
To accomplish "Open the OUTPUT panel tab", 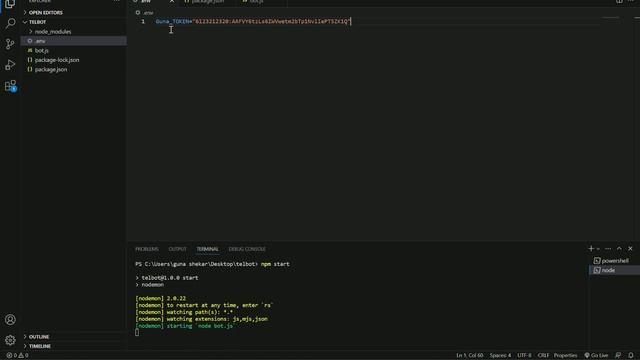I will pyautogui.click(x=178, y=249).
